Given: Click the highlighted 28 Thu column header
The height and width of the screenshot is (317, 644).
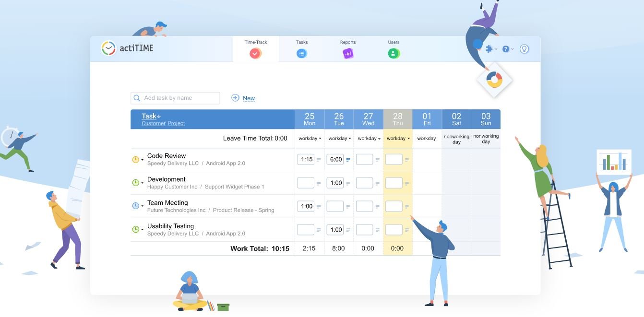Looking at the screenshot, I should click(x=397, y=119).
